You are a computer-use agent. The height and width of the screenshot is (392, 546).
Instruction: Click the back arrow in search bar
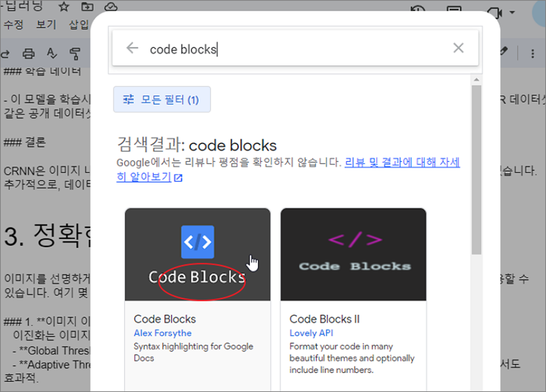tap(132, 48)
